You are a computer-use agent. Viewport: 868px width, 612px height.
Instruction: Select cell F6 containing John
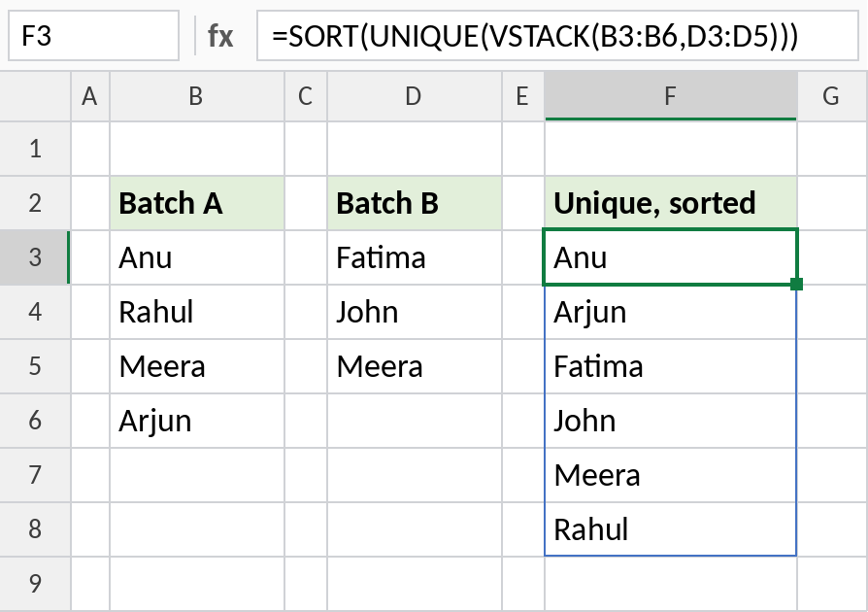[671, 420]
